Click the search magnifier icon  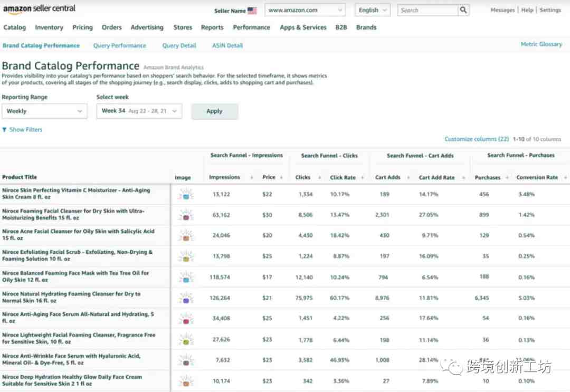(x=463, y=10)
